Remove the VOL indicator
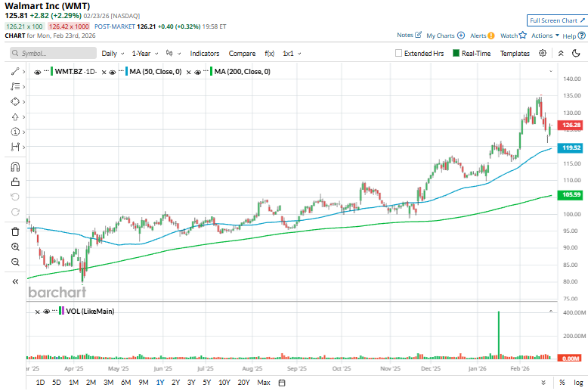Image resolution: width=588 pixels, height=391 pixels. (37, 312)
